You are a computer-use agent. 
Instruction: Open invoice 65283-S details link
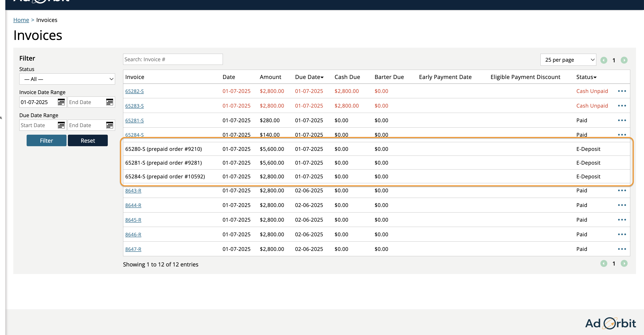click(x=135, y=106)
